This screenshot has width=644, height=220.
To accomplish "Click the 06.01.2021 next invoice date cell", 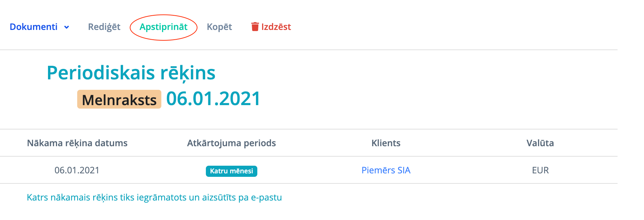I will point(77,170).
